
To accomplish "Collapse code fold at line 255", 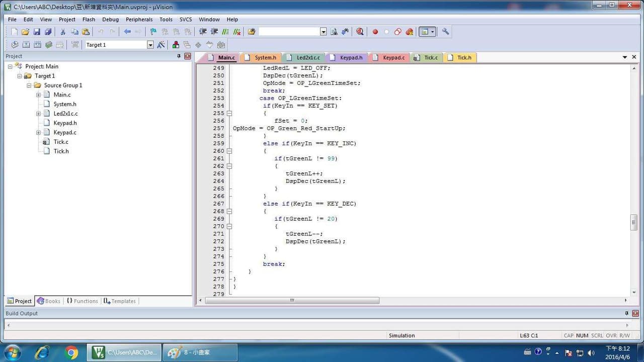I will pyautogui.click(x=229, y=113).
